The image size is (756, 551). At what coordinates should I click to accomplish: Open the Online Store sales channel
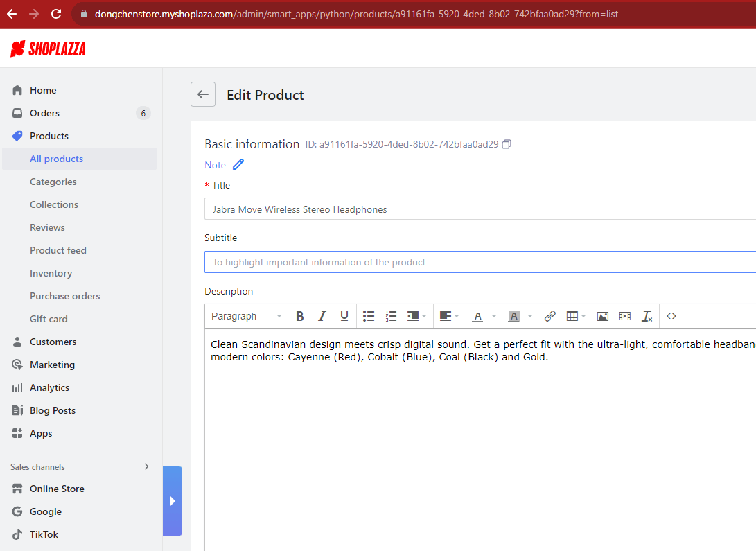tap(57, 489)
